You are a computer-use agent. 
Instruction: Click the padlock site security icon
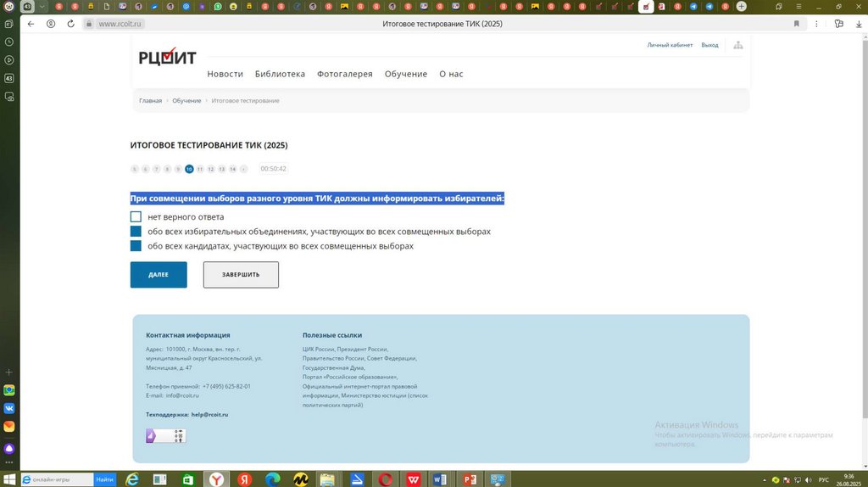pyautogui.click(x=88, y=24)
